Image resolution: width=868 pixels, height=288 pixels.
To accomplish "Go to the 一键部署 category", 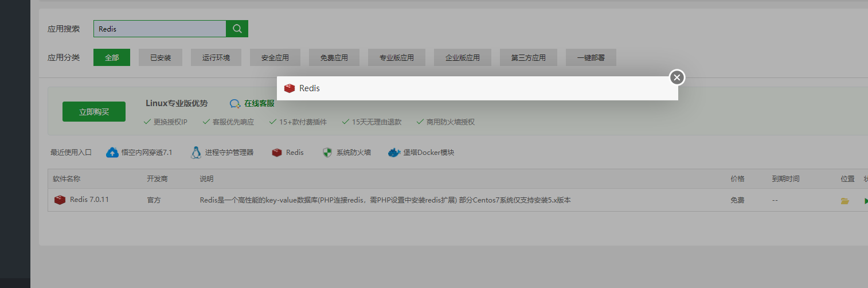I will (x=591, y=57).
